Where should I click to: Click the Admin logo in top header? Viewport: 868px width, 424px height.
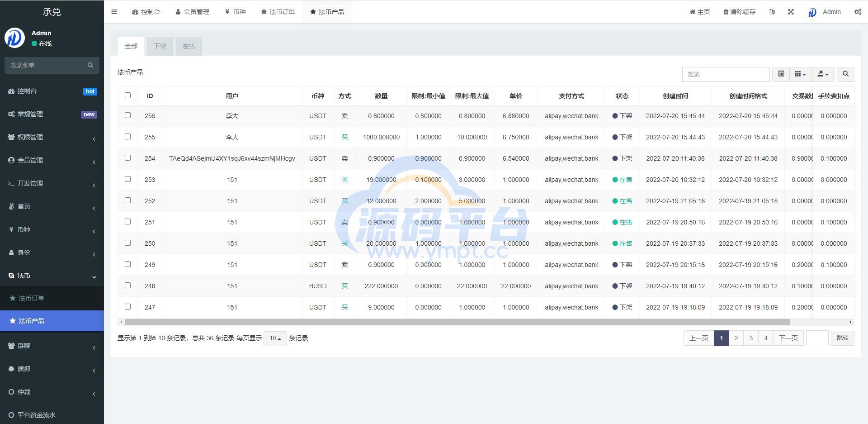pos(812,12)
